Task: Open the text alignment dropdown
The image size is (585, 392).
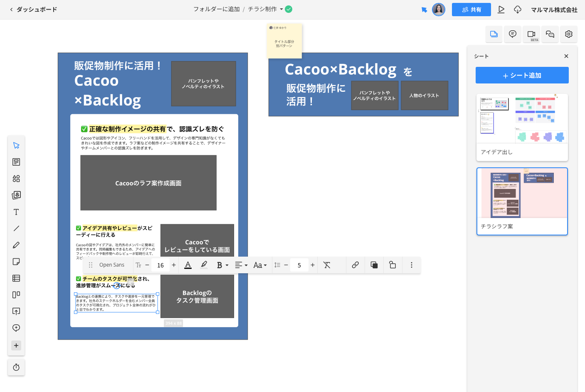Action: (241, 265)
